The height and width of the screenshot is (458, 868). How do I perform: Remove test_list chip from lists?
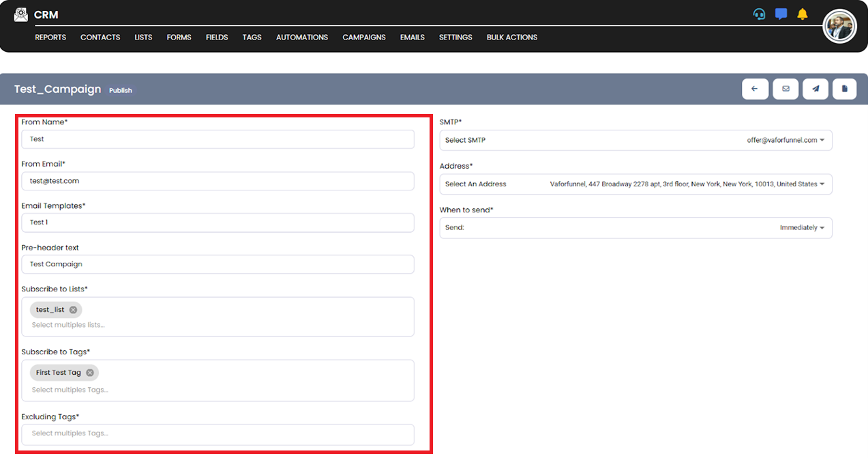point(74,310)
